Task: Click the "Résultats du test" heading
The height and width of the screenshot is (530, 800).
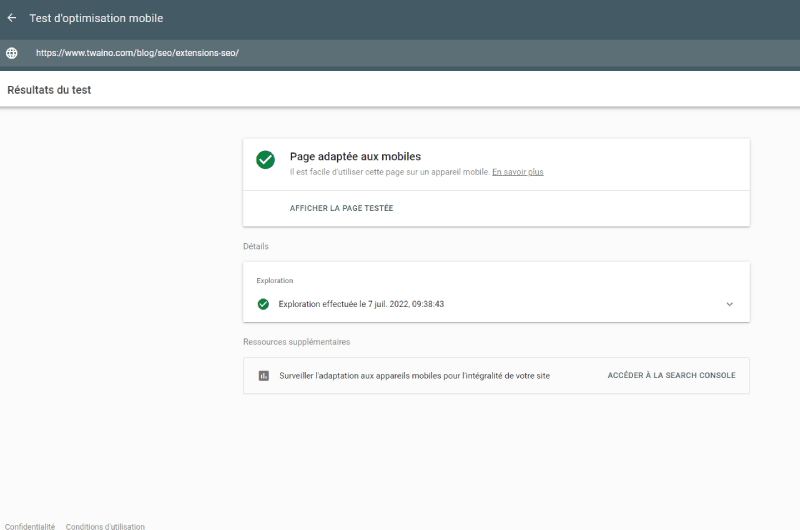Action: click(x=49, y=90)
